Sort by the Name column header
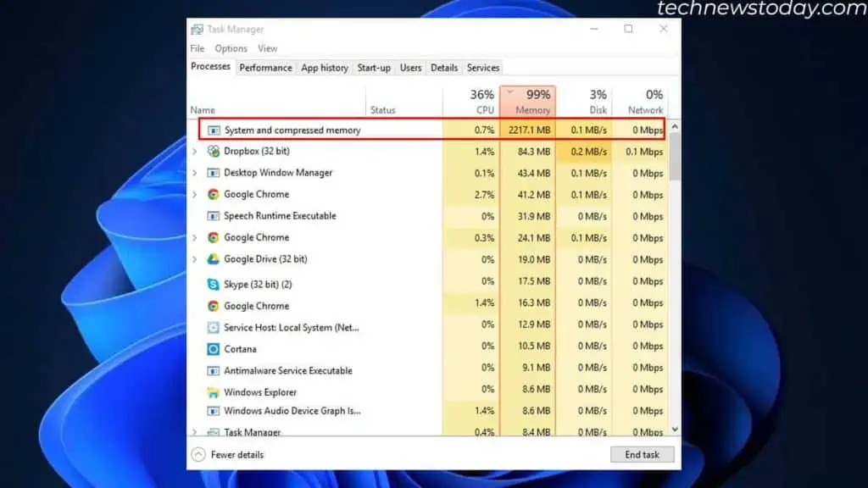 tap(277, 102)
